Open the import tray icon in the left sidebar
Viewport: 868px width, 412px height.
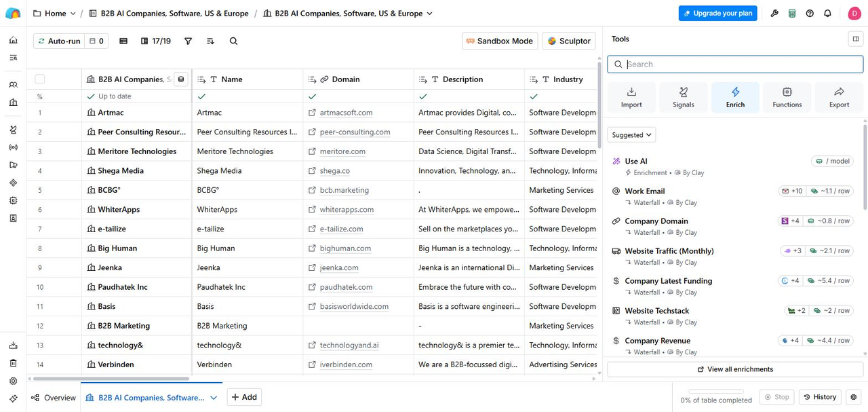coord(13,345)
